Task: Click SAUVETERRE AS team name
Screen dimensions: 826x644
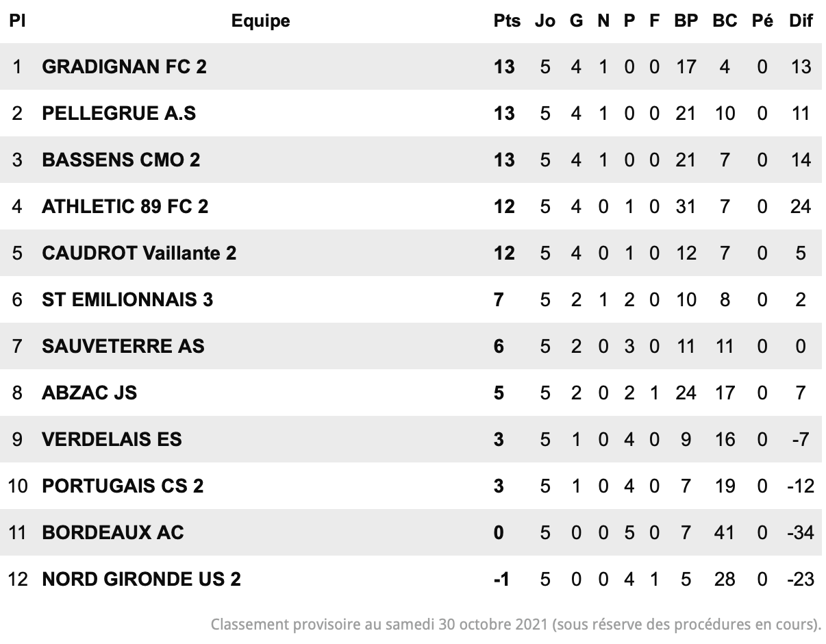Action: pos(123,346)
